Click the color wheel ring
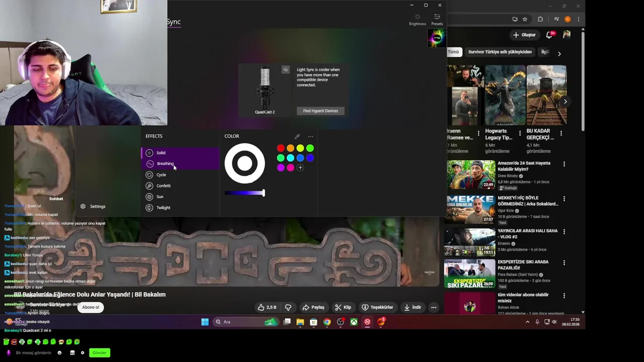The height and width of the screenshot is (362, 644). [245, 163]
